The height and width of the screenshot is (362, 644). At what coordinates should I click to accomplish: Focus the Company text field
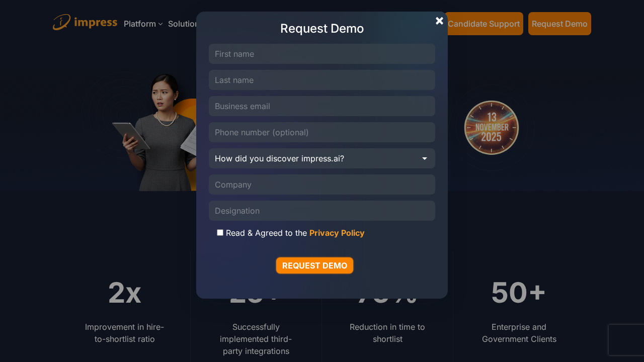tap(321, 185)
